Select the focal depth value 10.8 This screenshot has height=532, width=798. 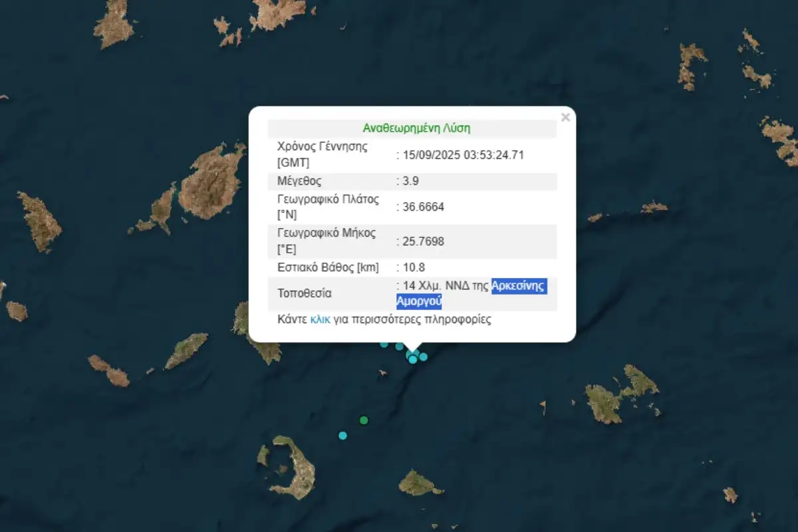412,267
